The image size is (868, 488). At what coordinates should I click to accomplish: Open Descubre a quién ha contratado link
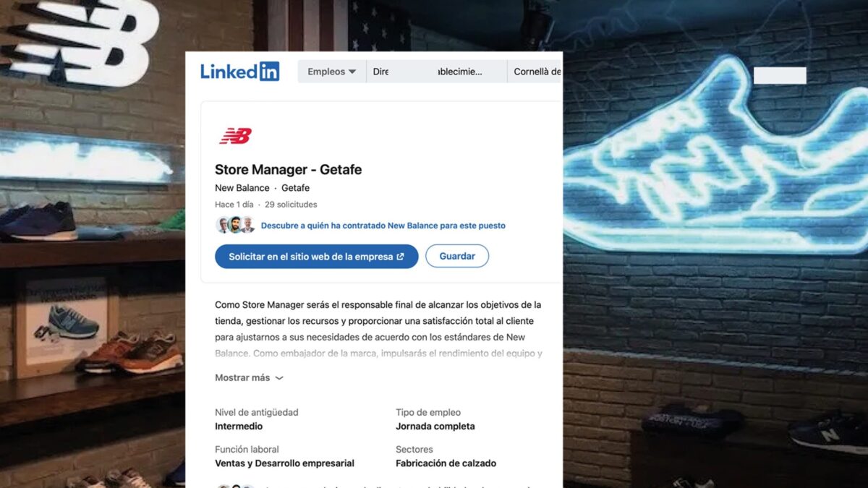point(383,226)
